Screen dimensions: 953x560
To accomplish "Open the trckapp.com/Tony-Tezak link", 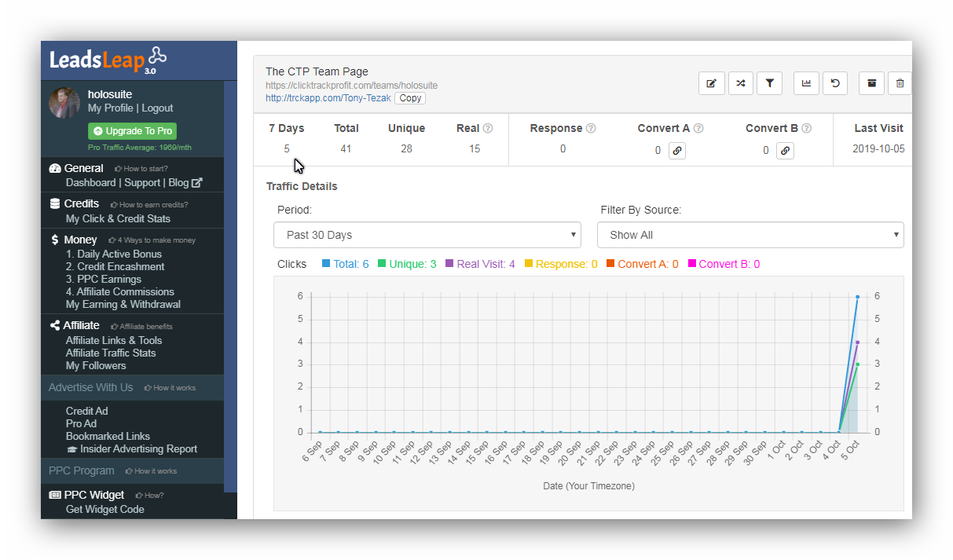I will (328, 98).
